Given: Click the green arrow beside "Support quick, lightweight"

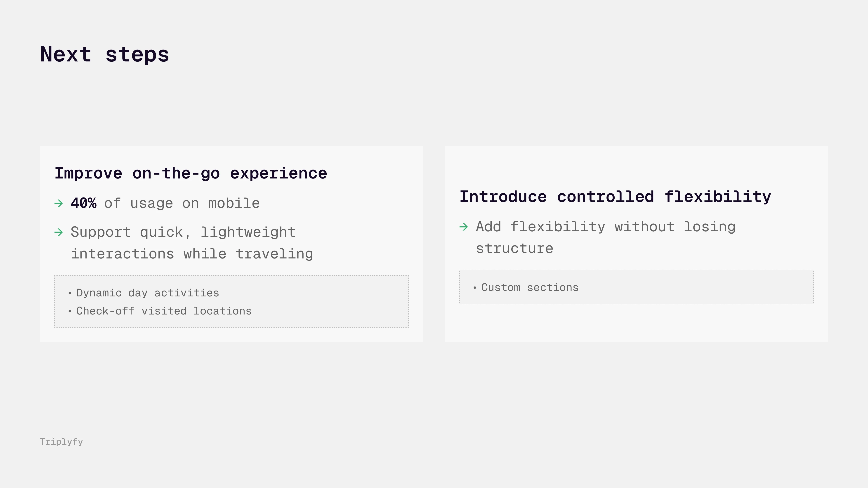Looking at the screenshot, I should (x=59, y=232).
